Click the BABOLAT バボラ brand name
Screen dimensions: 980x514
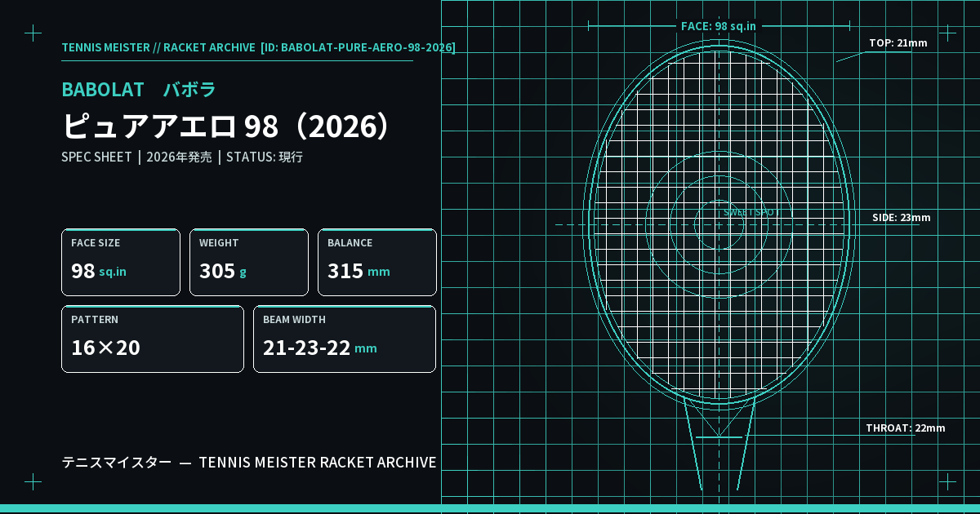click(x=139, y=90)
